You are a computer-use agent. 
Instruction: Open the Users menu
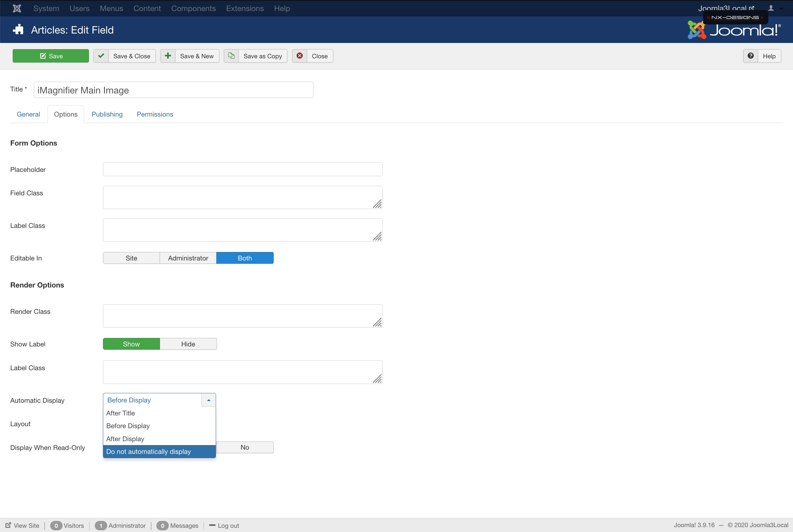79,8
